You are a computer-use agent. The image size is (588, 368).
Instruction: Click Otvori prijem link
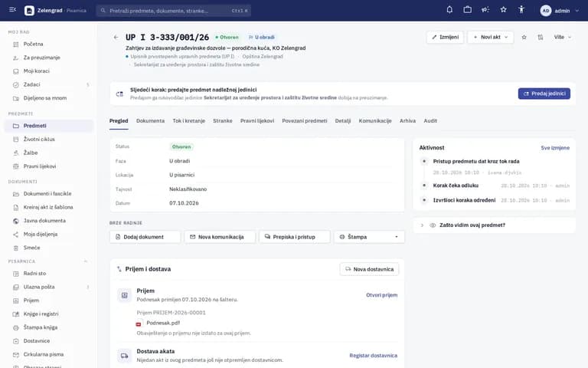(382, 295)
